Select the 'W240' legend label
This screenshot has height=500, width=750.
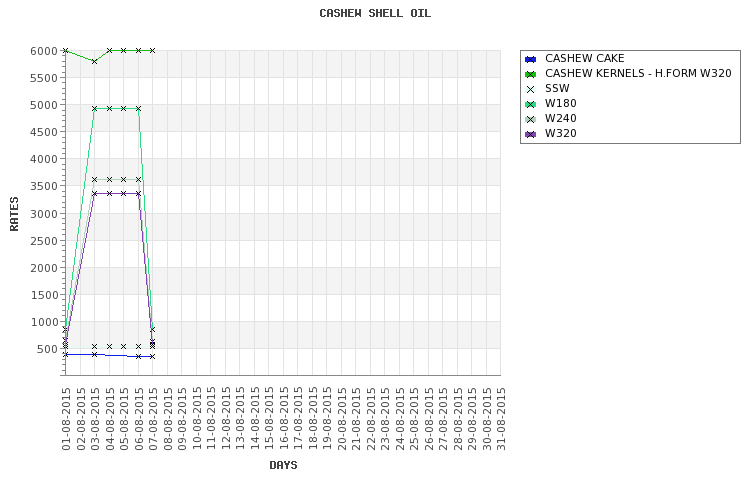(561, 118)
